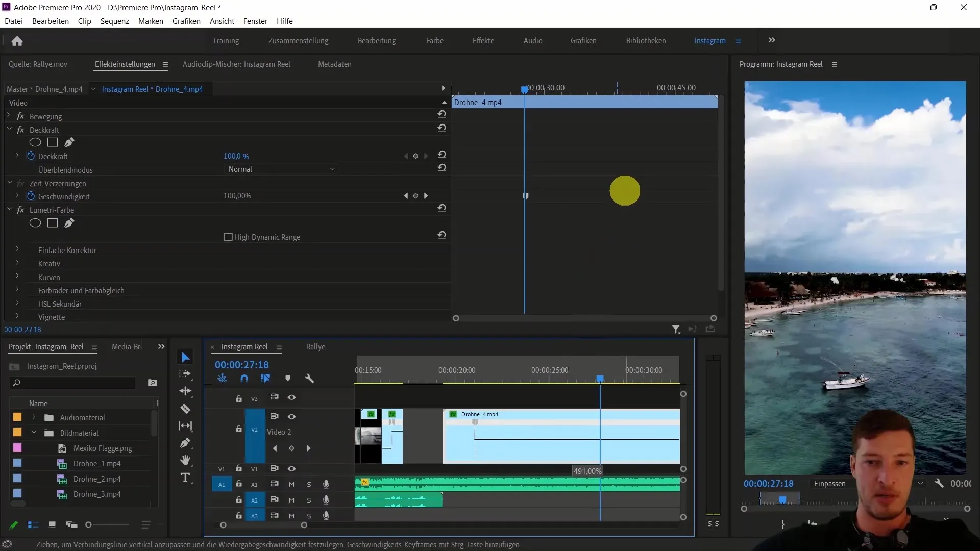Show more workspaces overflow arrows
This screenshot has height=551, width=980.
[772, 40]
